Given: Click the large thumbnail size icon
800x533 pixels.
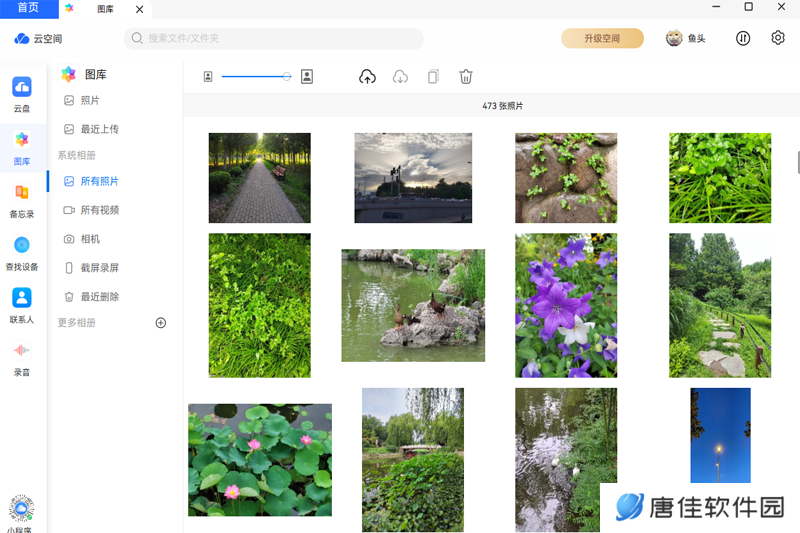Looking at the screenshot, I should (x=307, y=77).
